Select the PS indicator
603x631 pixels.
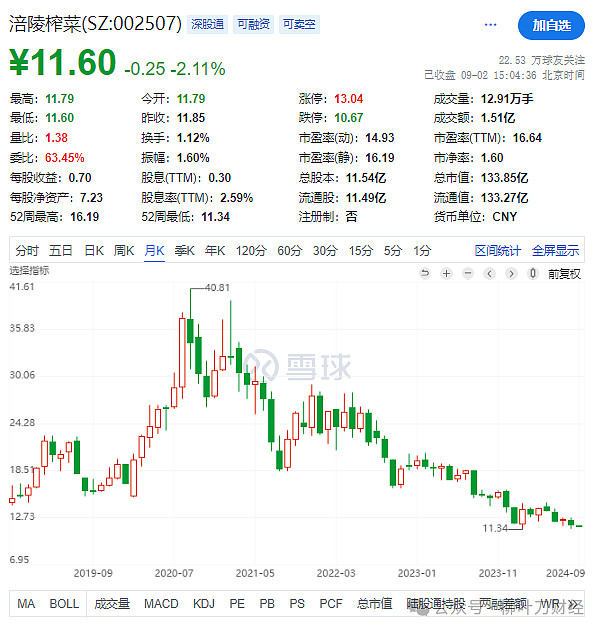tap(297, 604)
